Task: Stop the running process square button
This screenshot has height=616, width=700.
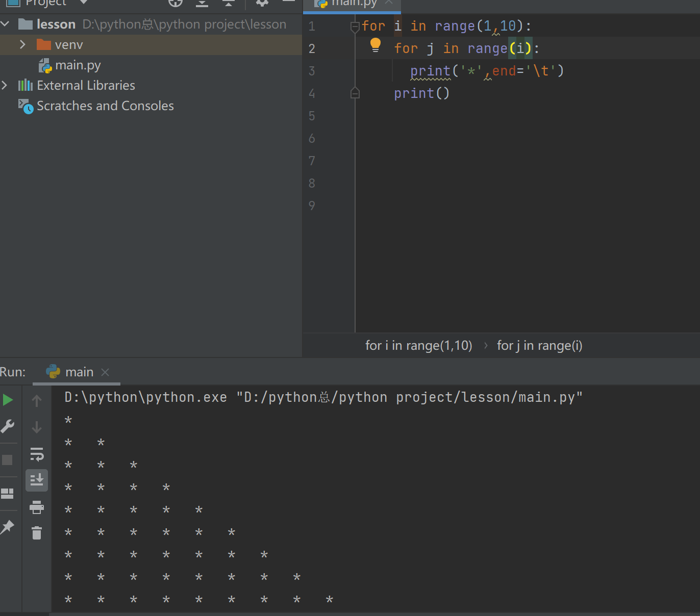Action: click(7, 460)
